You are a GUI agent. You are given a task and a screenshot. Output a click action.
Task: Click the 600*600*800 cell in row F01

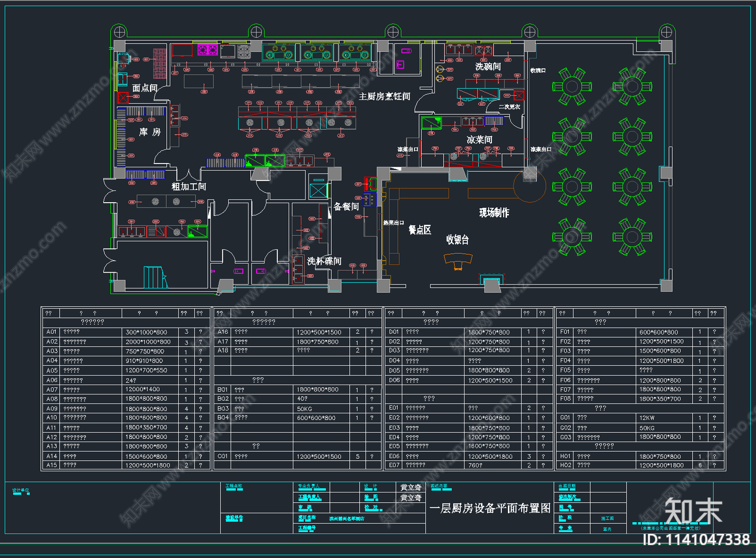pyautogui.click(x=659, y=332)
